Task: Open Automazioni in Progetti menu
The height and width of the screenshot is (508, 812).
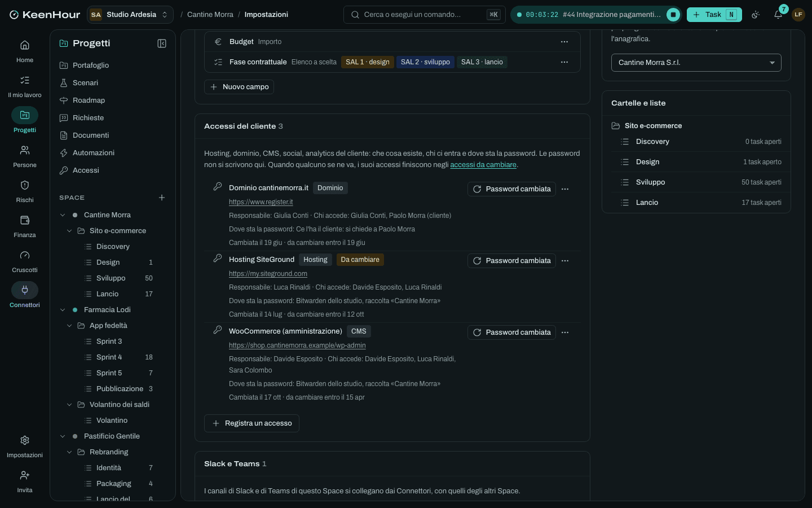Action: tap(113, 153)
